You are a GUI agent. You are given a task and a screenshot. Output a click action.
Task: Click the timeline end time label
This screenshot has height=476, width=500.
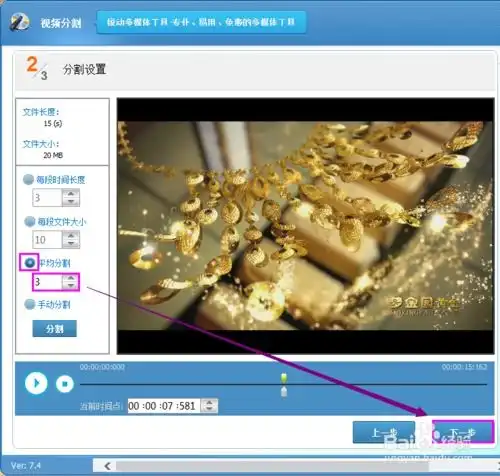[x=464, y=367]
